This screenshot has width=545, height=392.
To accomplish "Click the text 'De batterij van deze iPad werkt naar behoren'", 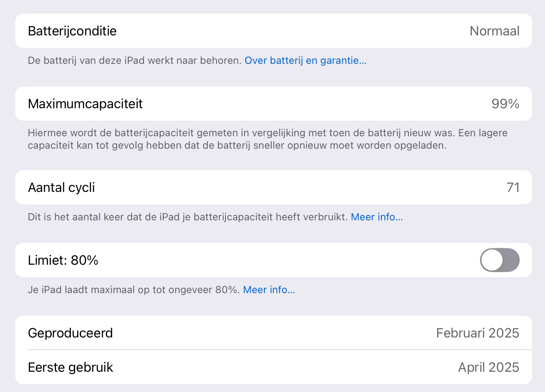I will (x=134, y=60).
